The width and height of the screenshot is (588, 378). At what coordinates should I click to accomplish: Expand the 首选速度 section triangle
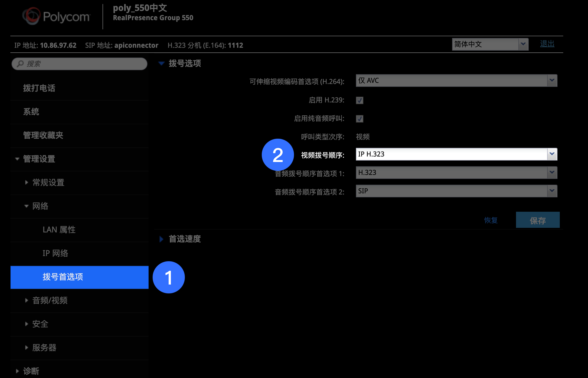(x=161, y=239)
